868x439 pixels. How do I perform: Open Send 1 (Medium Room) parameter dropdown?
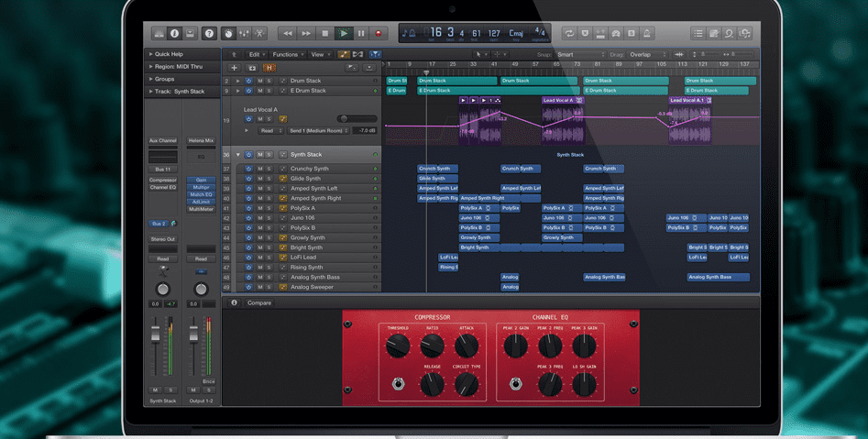319,131
